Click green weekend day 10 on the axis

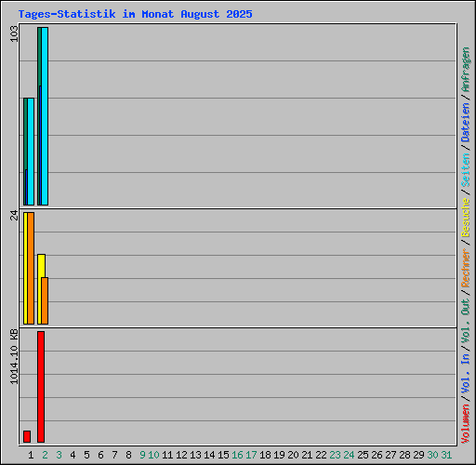(x=153, y=455)
